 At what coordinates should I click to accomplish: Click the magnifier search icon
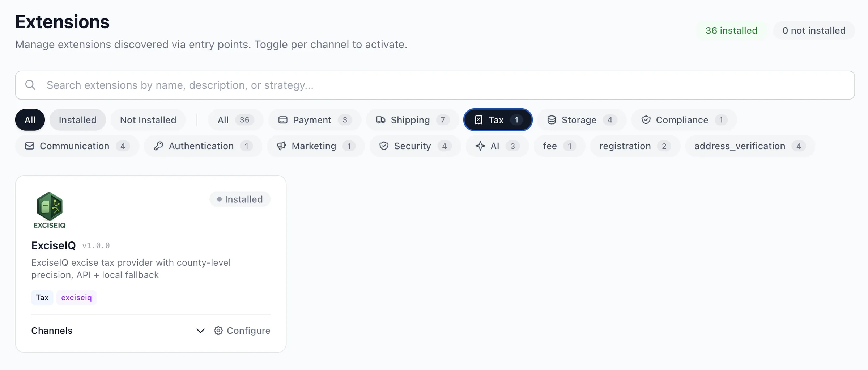(30, 85)
